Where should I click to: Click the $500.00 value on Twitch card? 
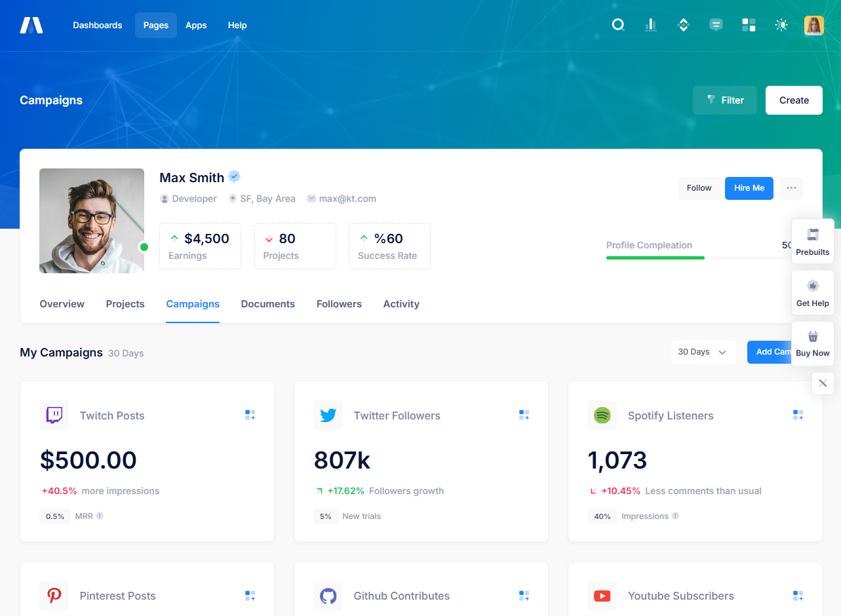click(88, 460)
